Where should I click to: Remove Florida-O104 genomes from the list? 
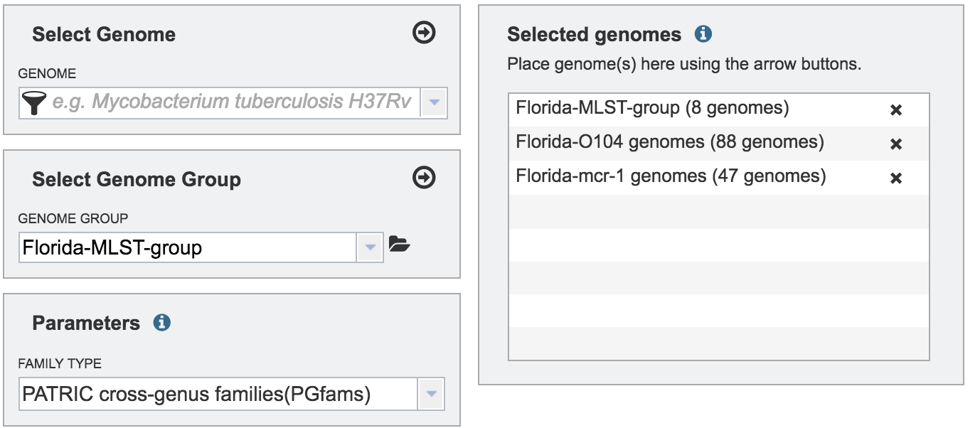tap(896, 144)
